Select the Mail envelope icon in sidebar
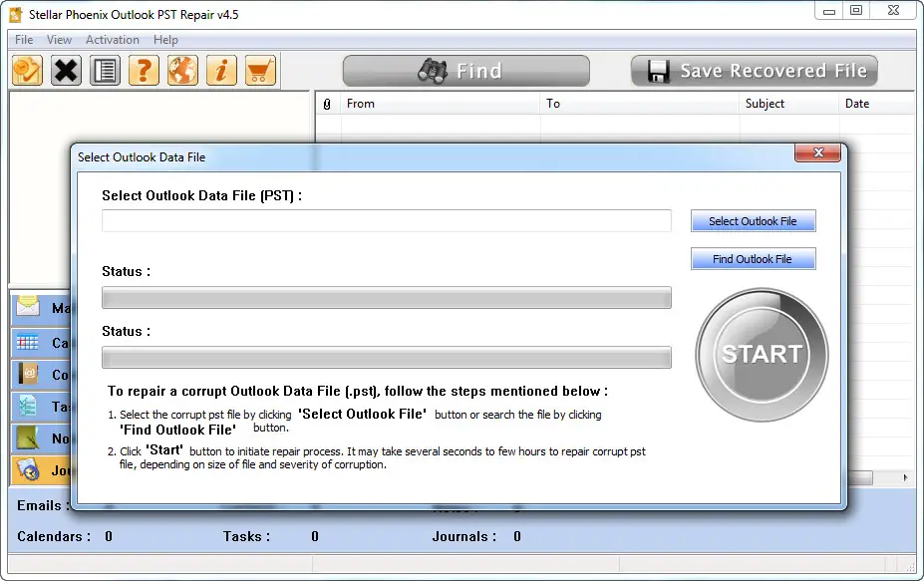The image size is (924, 581). pos(28,306)
